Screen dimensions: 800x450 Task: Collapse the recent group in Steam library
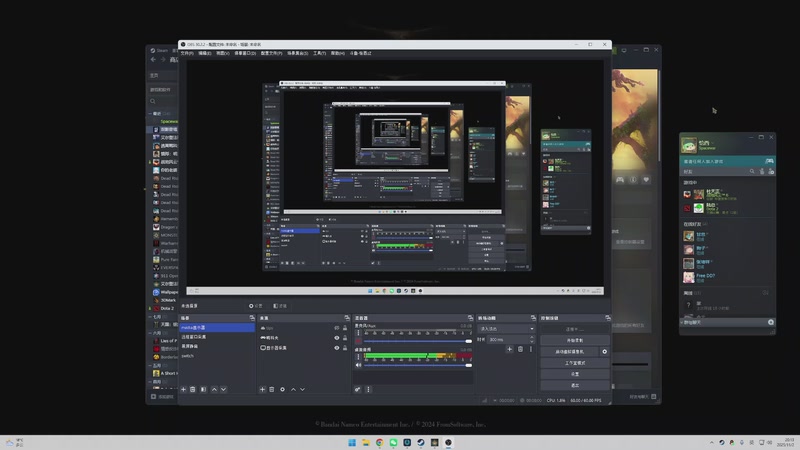[x=149, y=113]
